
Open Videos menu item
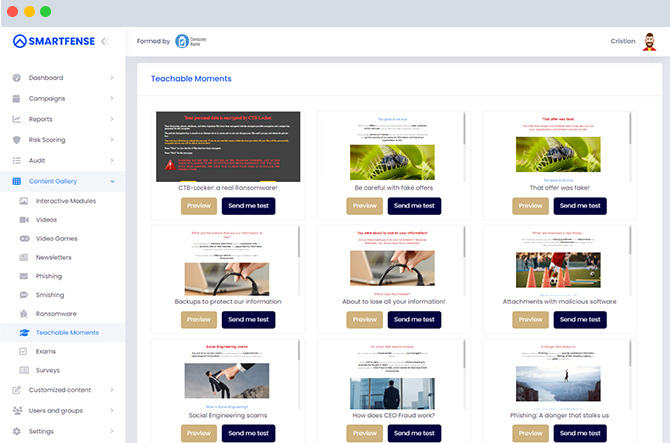coord(62,220)
